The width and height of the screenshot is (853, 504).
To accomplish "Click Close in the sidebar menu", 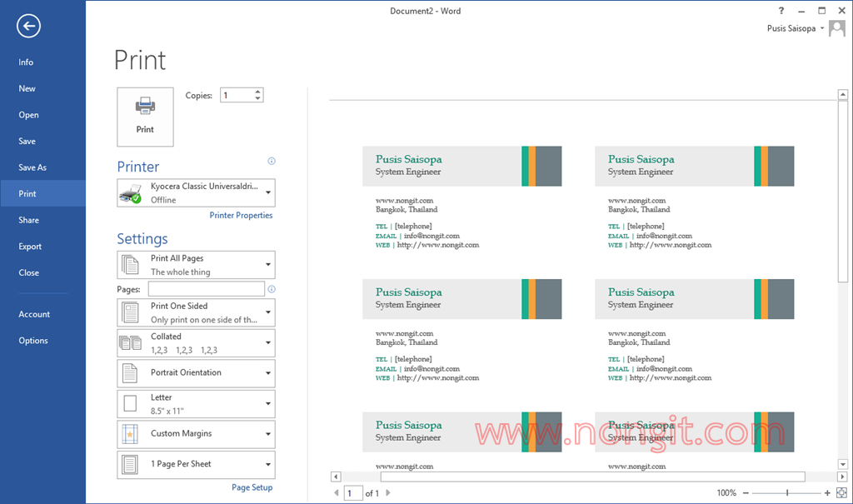I will point(43,272).
